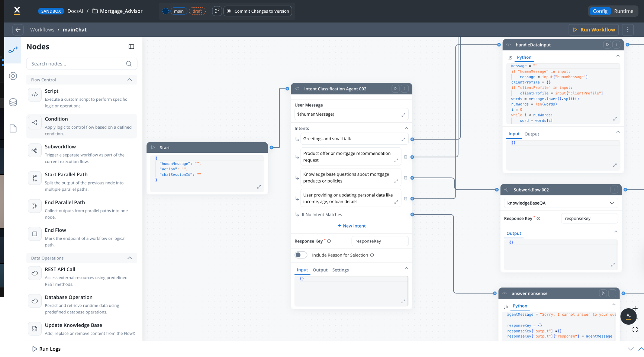The image size is (644, 357).
Task: Switch handleDataInput to the JS tab
Action: tap(510, 58)
